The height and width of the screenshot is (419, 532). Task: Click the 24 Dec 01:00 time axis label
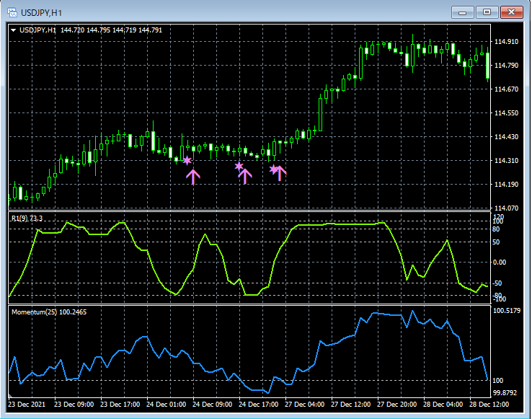click(167, 405)
